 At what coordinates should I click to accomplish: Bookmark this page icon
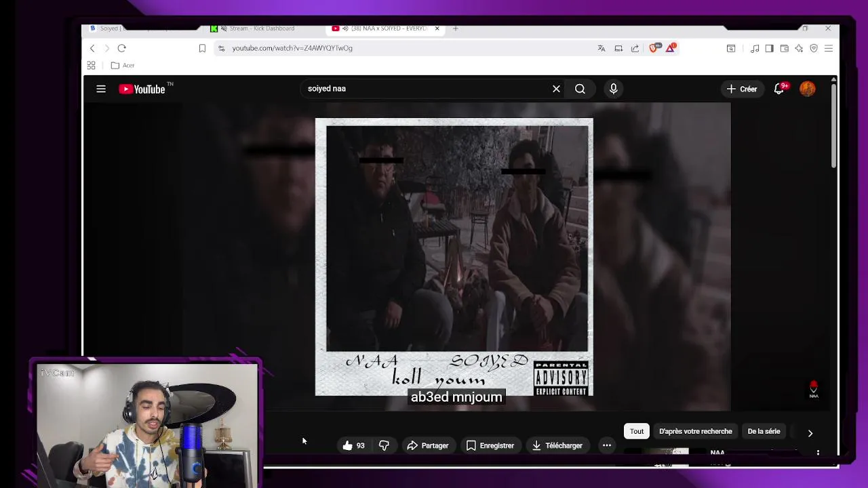pos(202,48)
